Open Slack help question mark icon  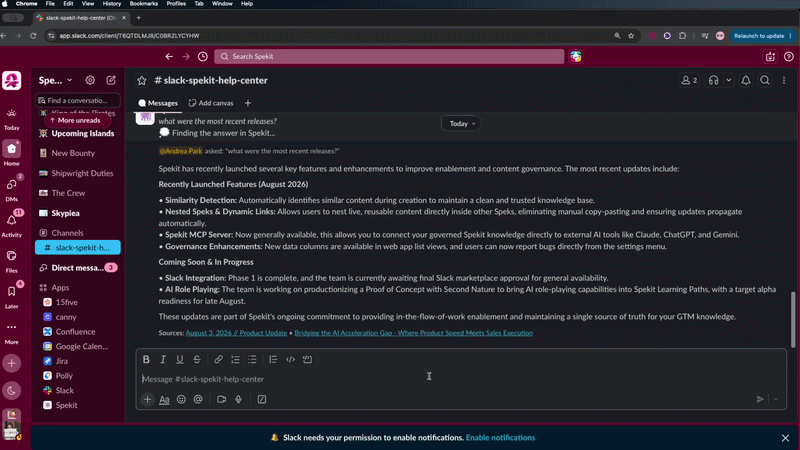(x=789, y=57)
